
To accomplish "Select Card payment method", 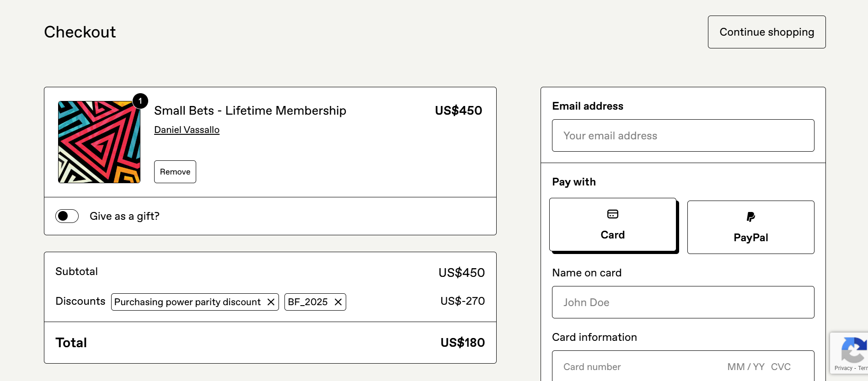I will pos(612,224).
